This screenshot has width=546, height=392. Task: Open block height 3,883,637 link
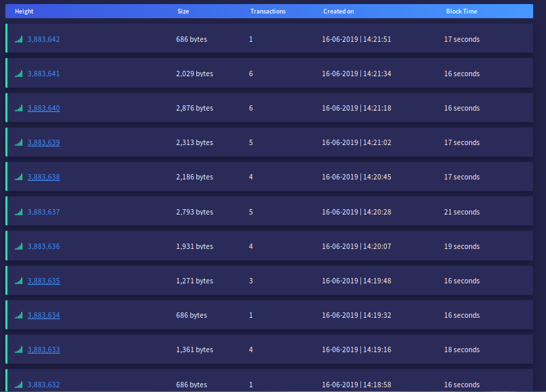pyautogui.click(x=44, y=212)
